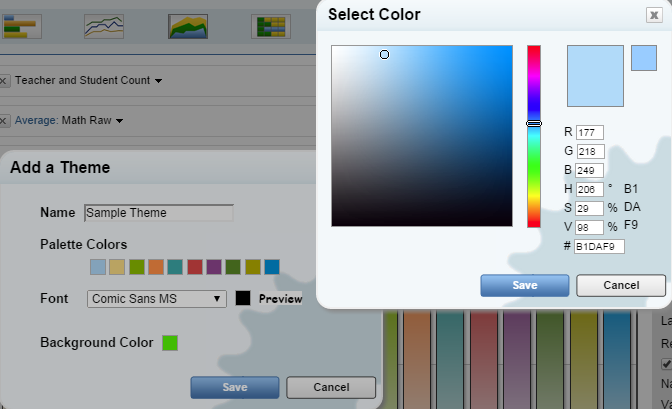Choose the line chart type icon
This screenshot has height=409, width=672.
(x=103, y=25)
